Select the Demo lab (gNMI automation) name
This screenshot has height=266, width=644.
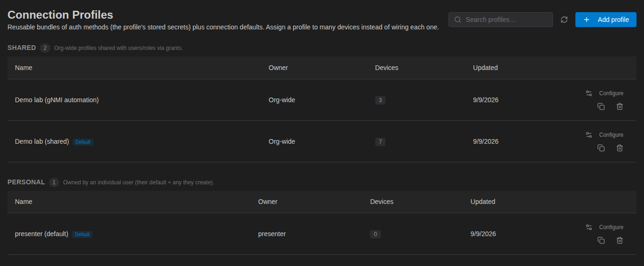pyautogui.click(x=57, y=100)
